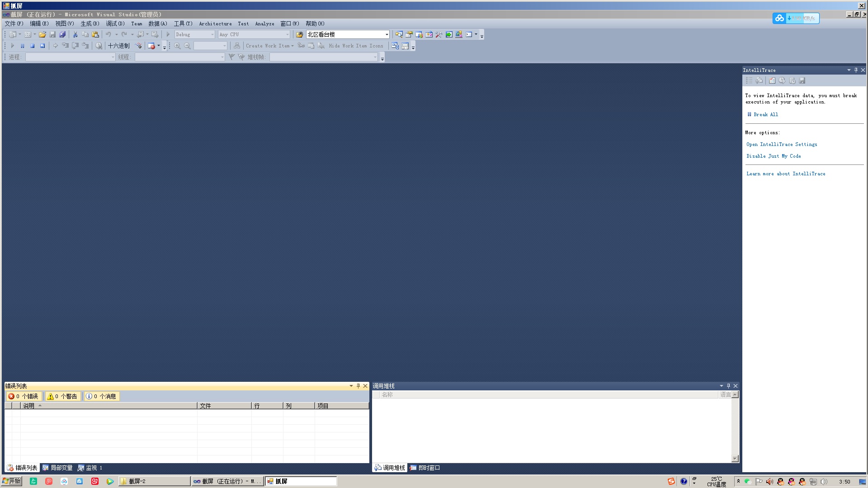The height and width of the screenshot is (488, 868).
Task: Open the breakpoint window dropdown arrow
Action: [x=158, y=46]
